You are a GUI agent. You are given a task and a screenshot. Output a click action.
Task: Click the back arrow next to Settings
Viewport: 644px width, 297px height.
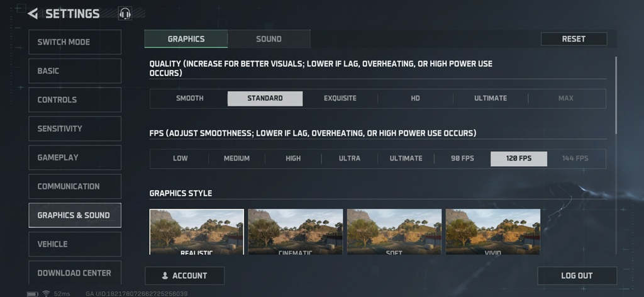click(x=33, y=13)
